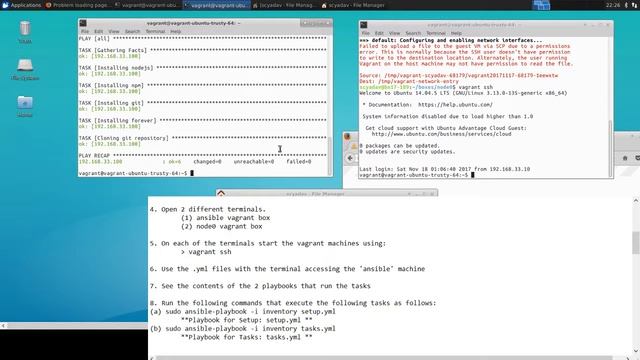Click the Firefox home icon in the browser toolbar
The image size is (640, 360).
(x=625, y=158)
